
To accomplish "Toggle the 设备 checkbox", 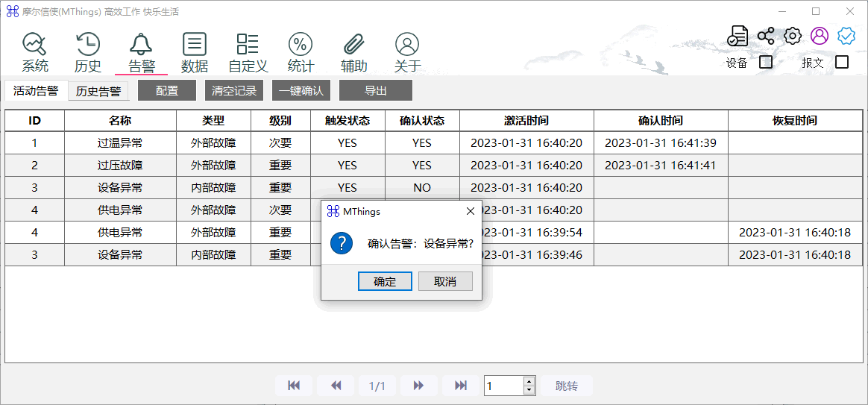I will click(766, 62).
